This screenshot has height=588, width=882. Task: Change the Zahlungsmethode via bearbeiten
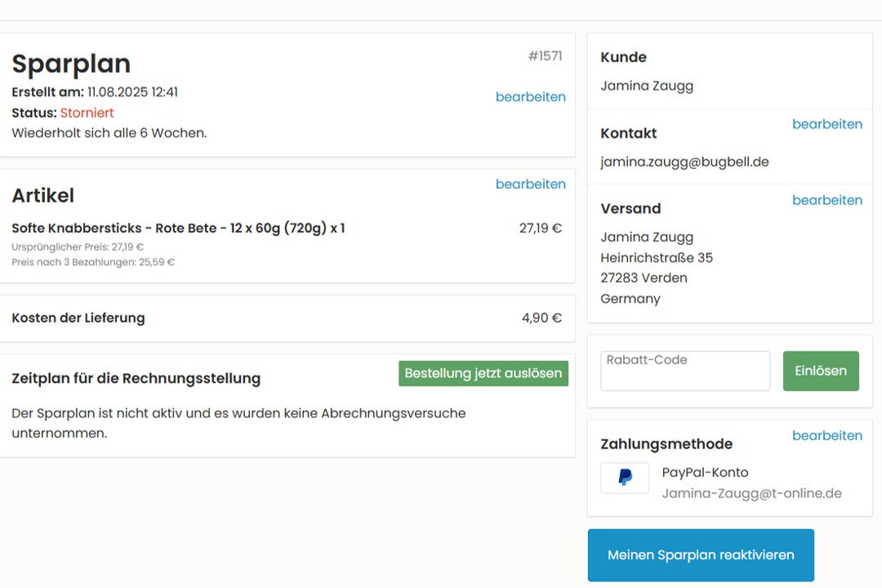pos(826,435)
